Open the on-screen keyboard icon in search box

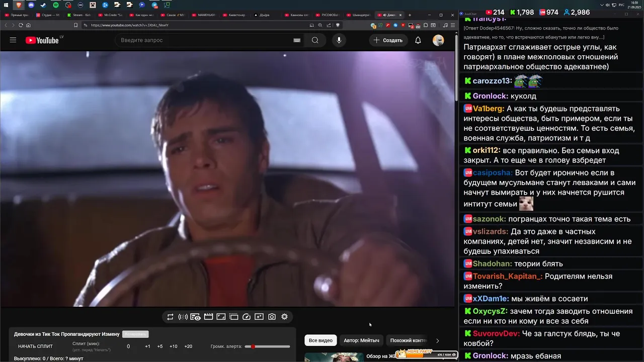[x=297, y=40]
